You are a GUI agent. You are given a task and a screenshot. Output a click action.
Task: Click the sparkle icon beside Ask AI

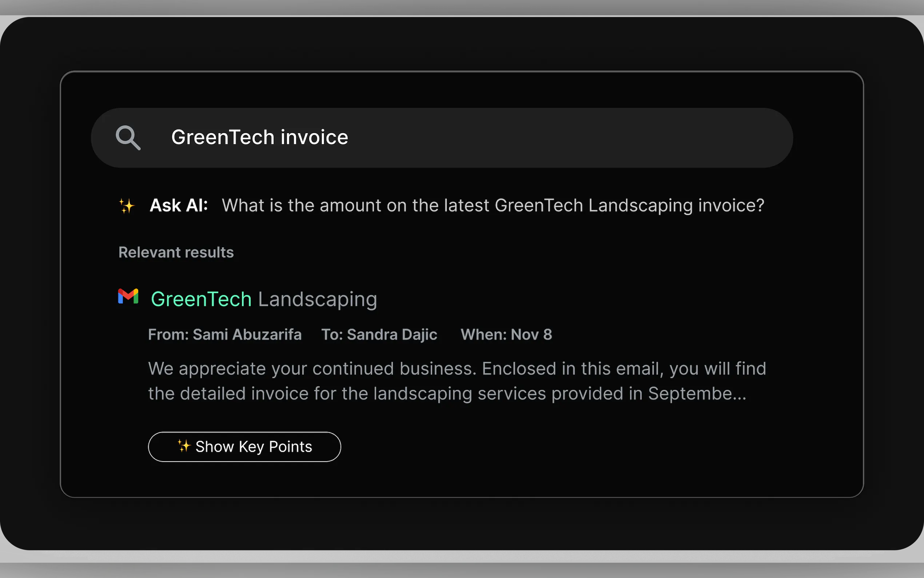click(x=127, y=206)
